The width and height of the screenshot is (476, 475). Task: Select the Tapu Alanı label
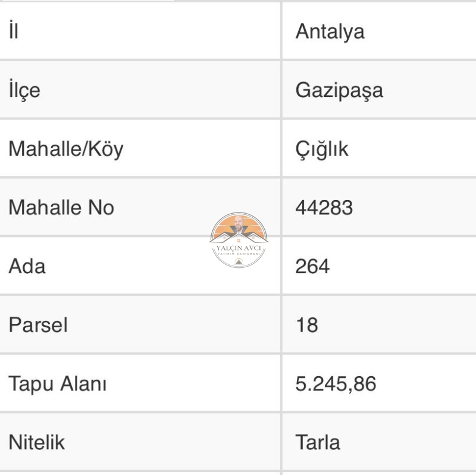57,384
